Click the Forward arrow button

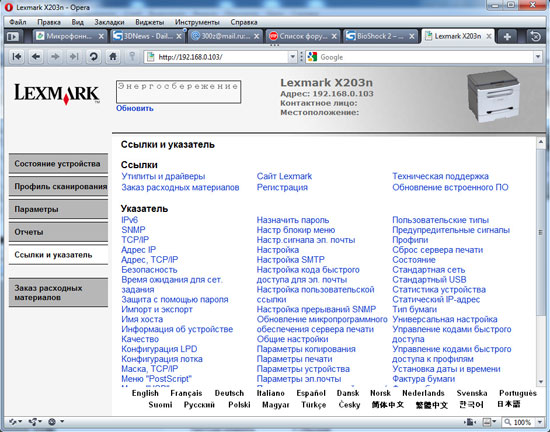(x=55, y=56)
